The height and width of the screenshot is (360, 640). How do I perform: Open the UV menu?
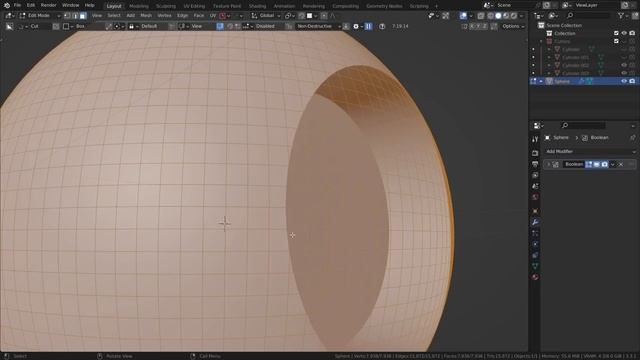[213, 16]
